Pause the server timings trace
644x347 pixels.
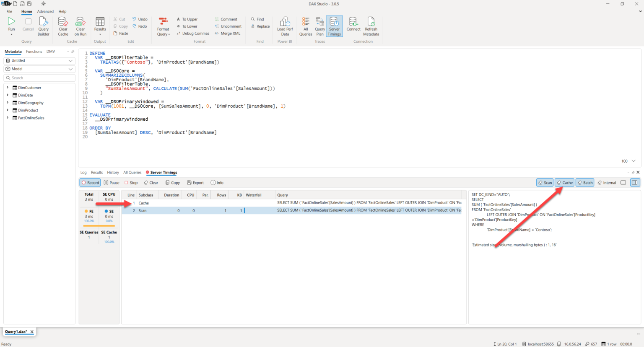tap(111, 182)
